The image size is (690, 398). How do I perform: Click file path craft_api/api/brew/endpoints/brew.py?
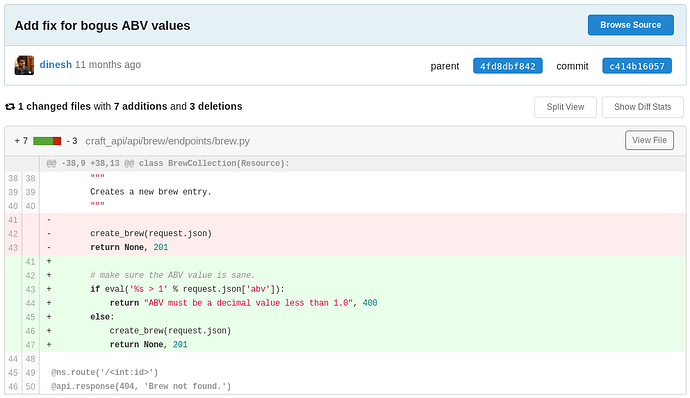point(167,141)
